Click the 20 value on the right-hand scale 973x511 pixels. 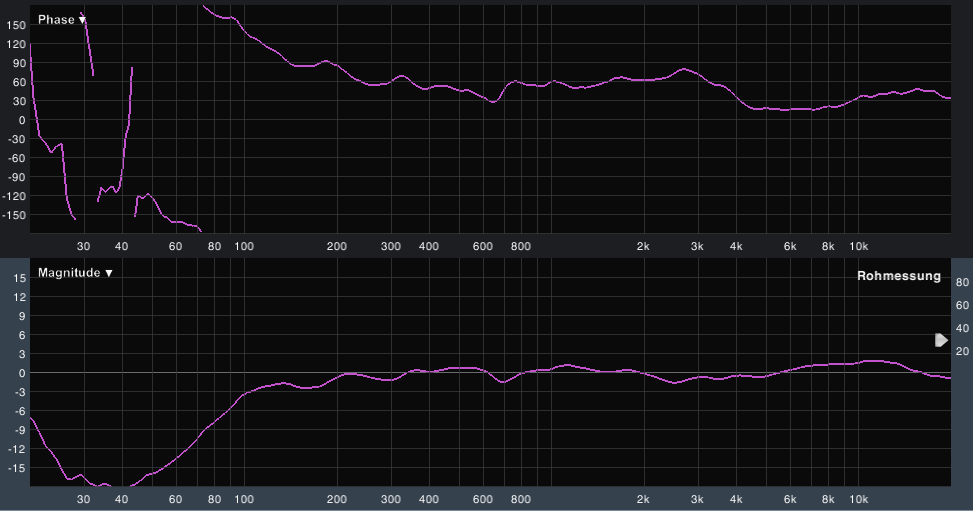tap(963, 351)
